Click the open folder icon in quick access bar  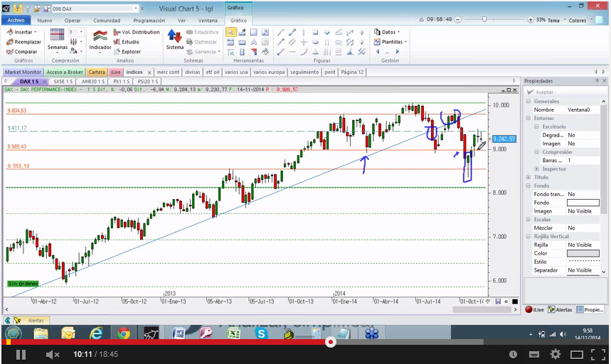pyautogui.click(x=36, y=8)
